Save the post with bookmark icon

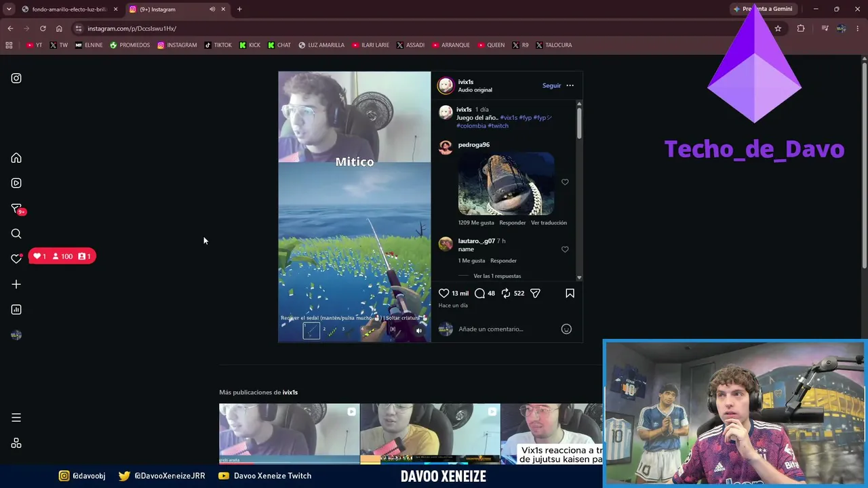(570, 293)
